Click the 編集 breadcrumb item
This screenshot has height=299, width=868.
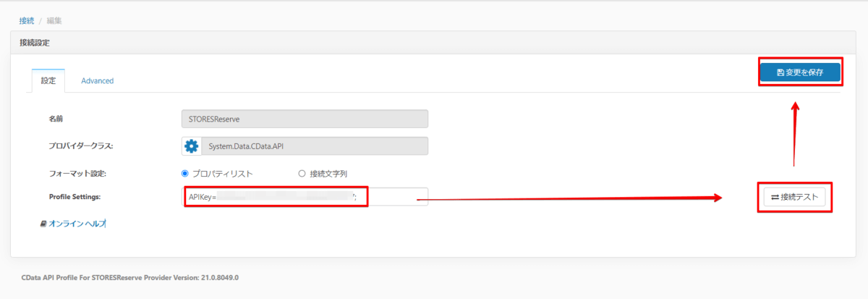(54, 20)
